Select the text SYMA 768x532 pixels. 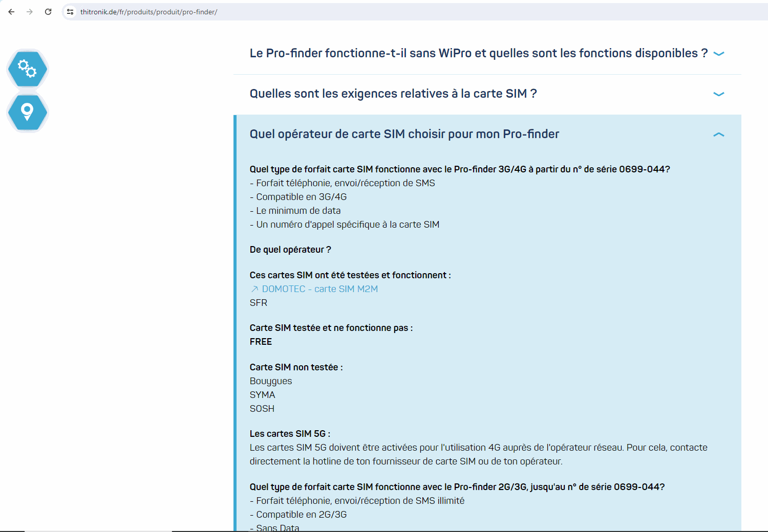pyautogui.click(x=263, y=395)
